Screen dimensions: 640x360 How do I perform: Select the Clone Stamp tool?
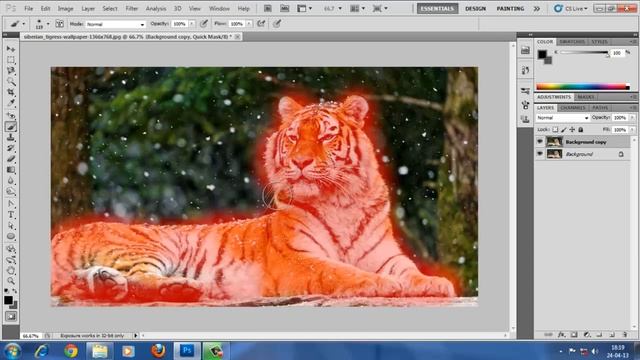click(x=11, y=138)
